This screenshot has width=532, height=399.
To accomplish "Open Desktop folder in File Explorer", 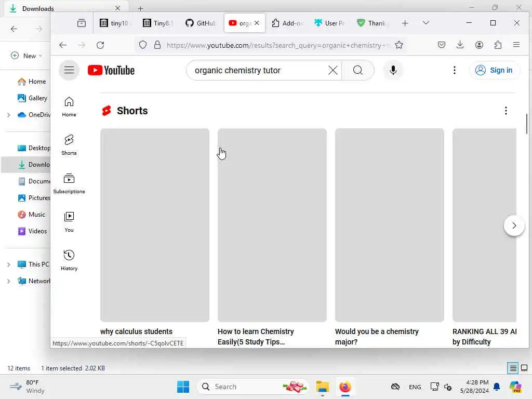I will point(34,148).
